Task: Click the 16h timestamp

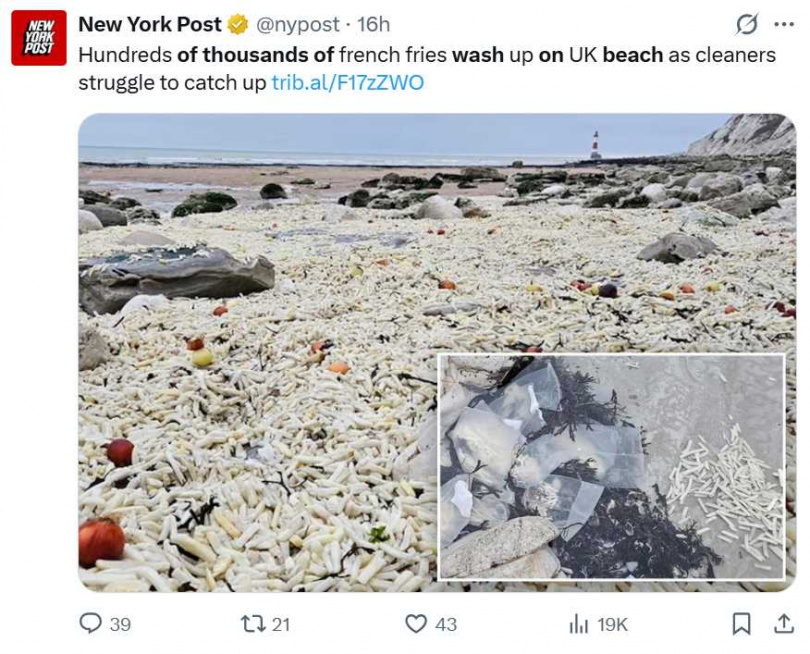Action: [374, 24]
